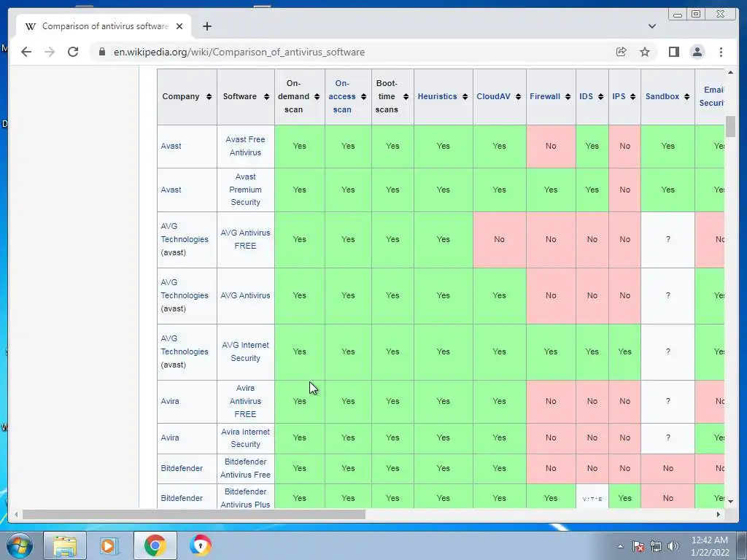Sort by On-demand scan column arrows
Viewport: 747px width, 560px height.
(317, 97)
